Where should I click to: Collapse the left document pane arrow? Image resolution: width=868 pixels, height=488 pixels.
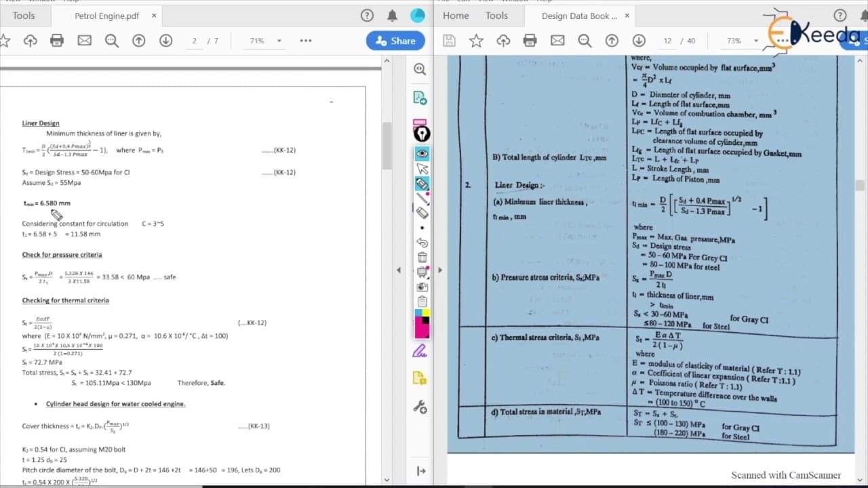[399, 270]
